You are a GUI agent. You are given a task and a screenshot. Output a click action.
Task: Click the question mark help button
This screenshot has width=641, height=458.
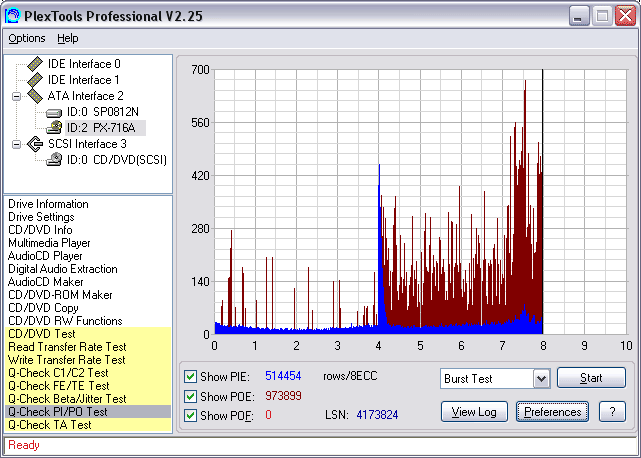click(612, 412)
